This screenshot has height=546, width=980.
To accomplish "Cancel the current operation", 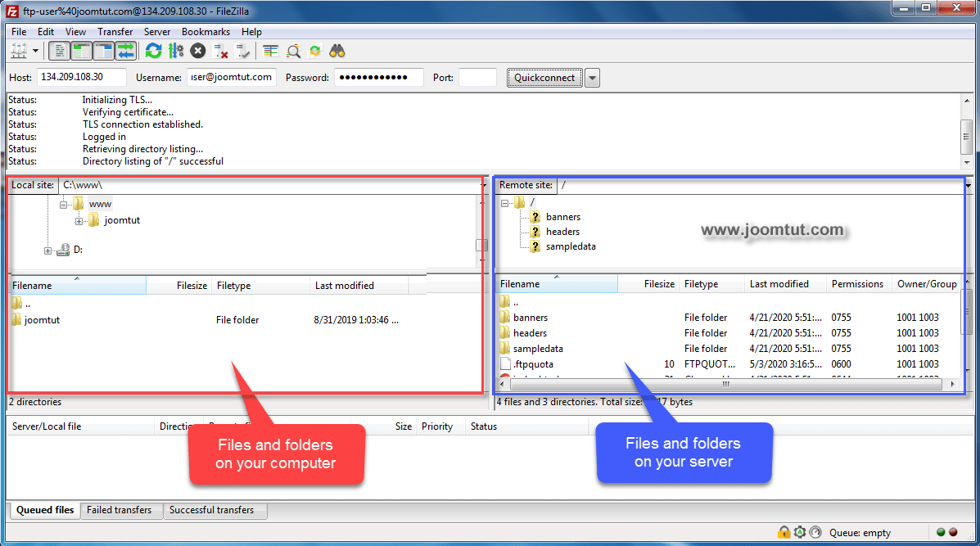I will tap(197, 50).
